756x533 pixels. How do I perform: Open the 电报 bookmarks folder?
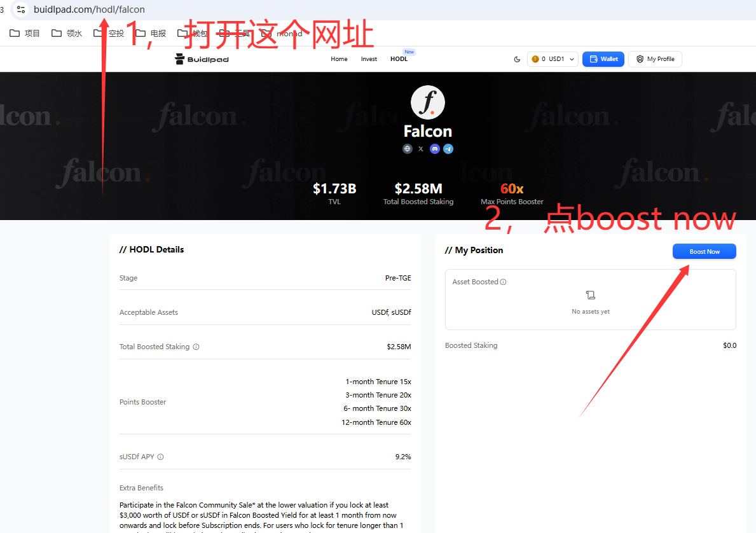coord(151,33)
